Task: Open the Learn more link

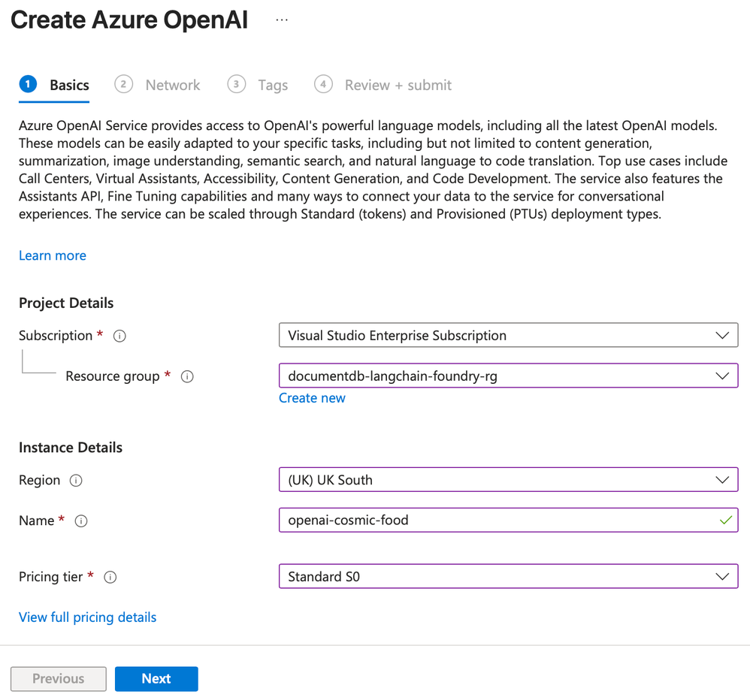Action: click(x=53, y=255)
